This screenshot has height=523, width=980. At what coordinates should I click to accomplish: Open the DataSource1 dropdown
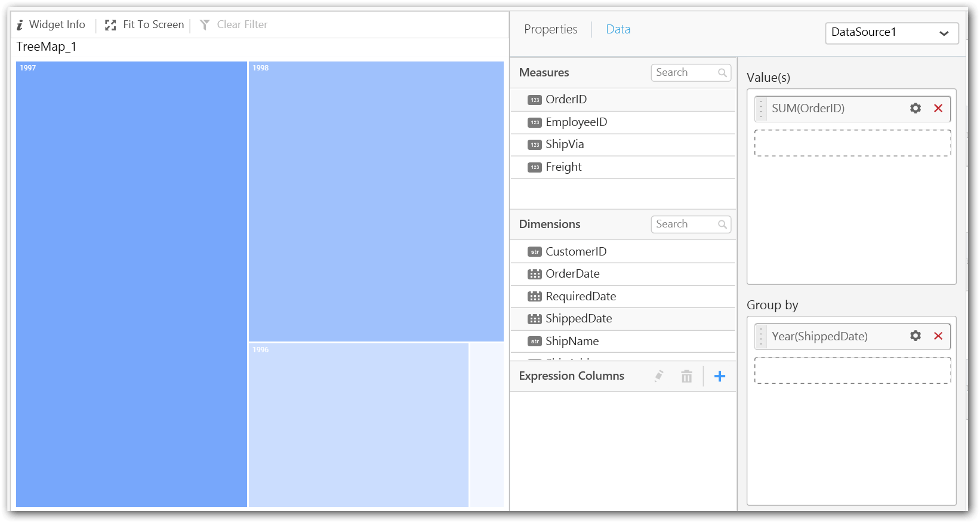[891, 33]
